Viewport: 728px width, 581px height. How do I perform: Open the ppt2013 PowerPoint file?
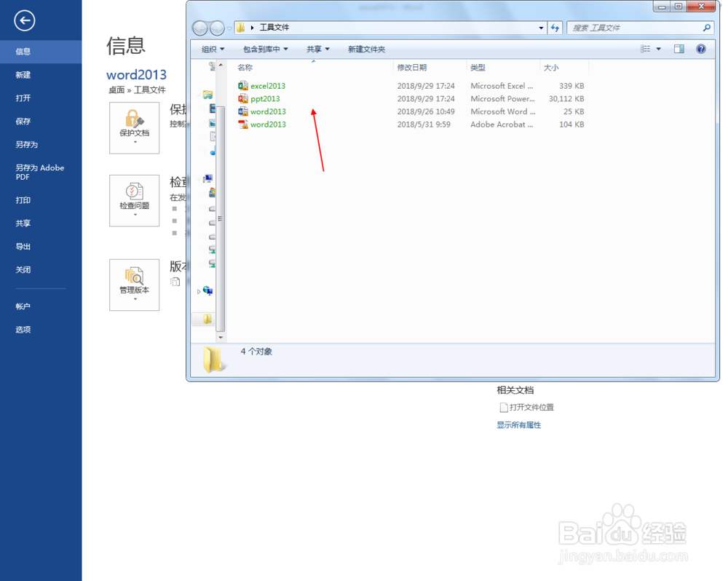pos(263,98)
